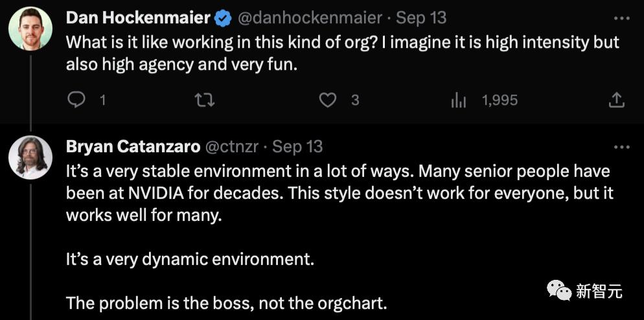The width and height of the screenshot is (644, 320).
Task: Click the Sep 13 timestamp on Bryan's tweet
Action: click(x=297, y=147)
